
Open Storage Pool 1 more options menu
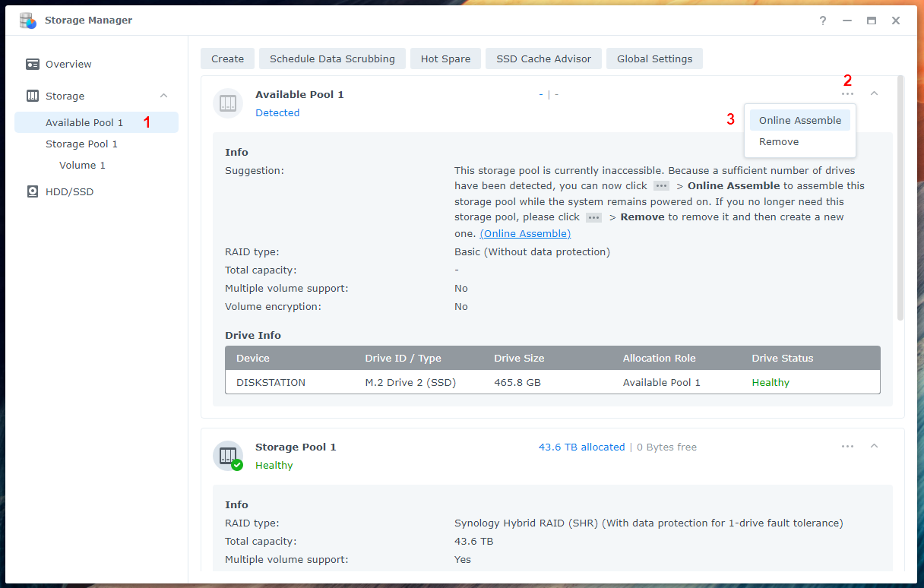pos(847,447)
